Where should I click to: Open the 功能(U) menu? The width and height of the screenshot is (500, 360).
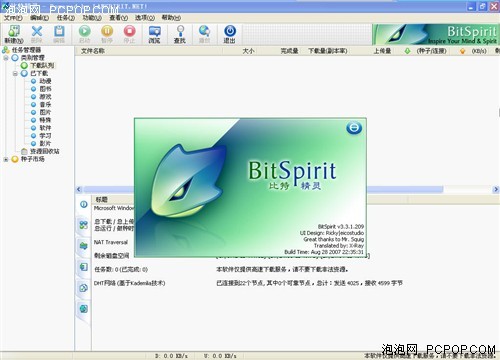click(x=92, y=18)
